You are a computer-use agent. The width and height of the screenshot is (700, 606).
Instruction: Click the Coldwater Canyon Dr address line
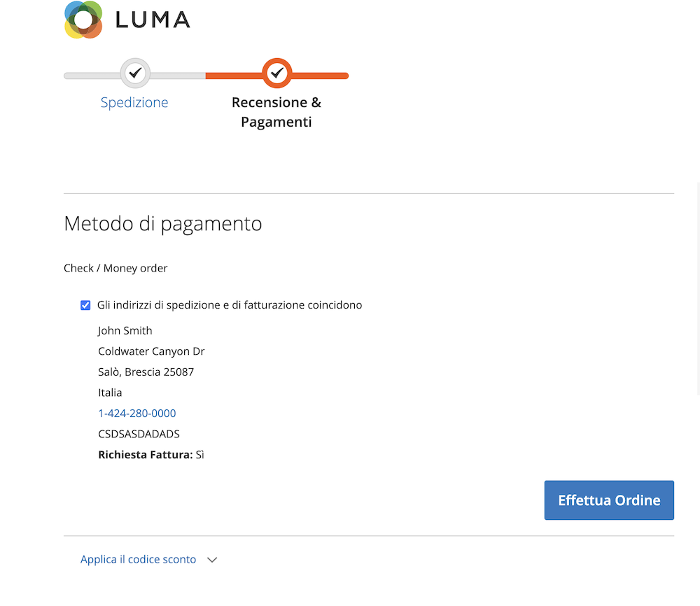[x=151, y=351]
